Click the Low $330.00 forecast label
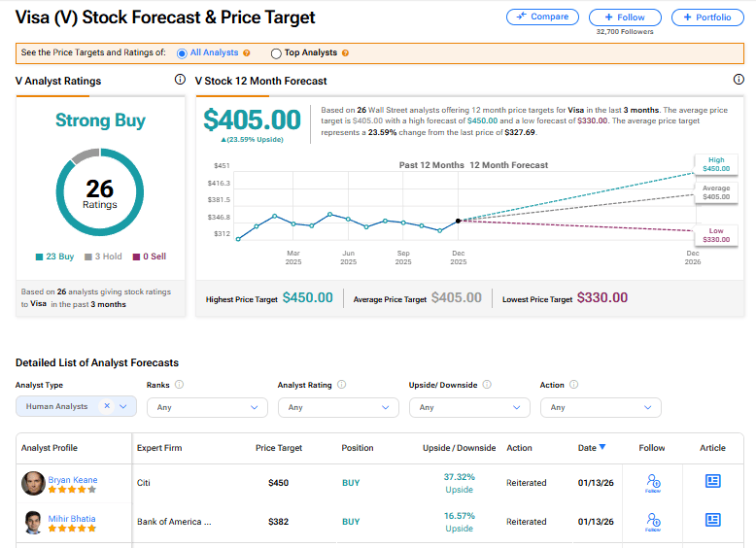 (716, 235)
